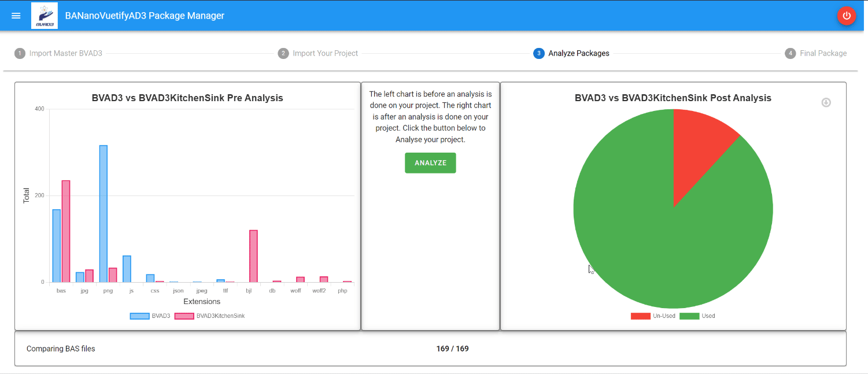
Task: Download the Post Analysis pie chart
Action: tap(826, 102)
